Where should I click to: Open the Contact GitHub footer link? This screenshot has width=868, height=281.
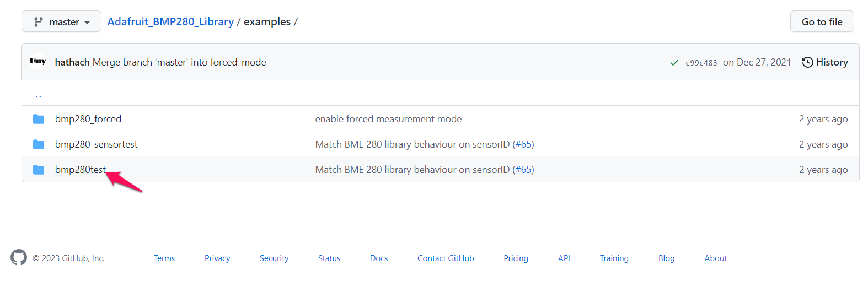point(446,258)
